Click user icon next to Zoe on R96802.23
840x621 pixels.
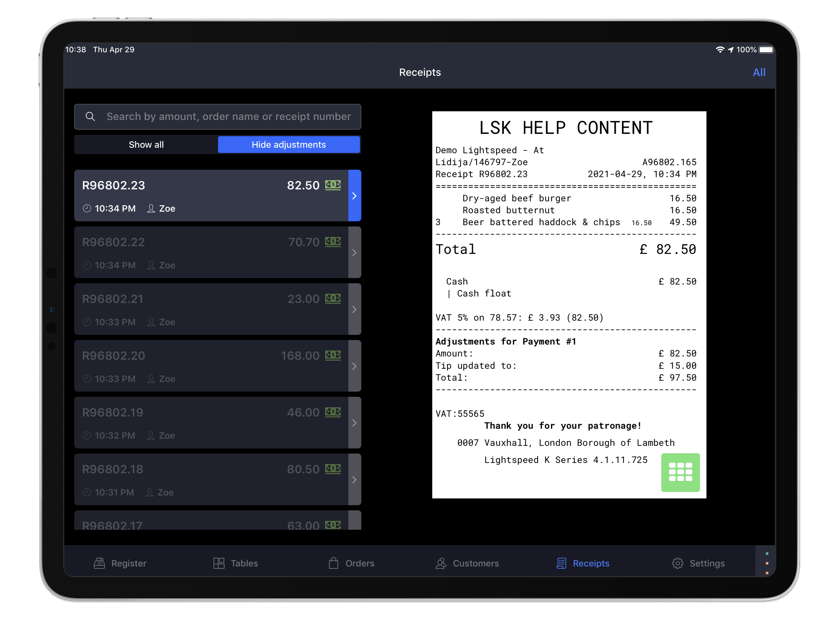click(151, 209)
